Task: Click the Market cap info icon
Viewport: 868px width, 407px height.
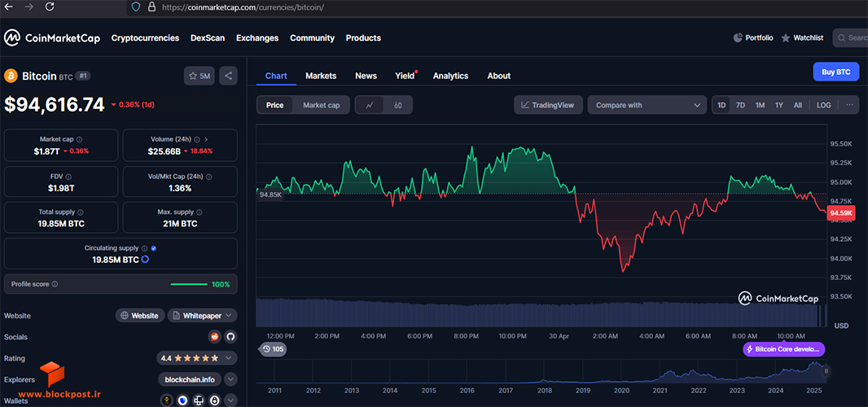Action: tap(79, 139)
